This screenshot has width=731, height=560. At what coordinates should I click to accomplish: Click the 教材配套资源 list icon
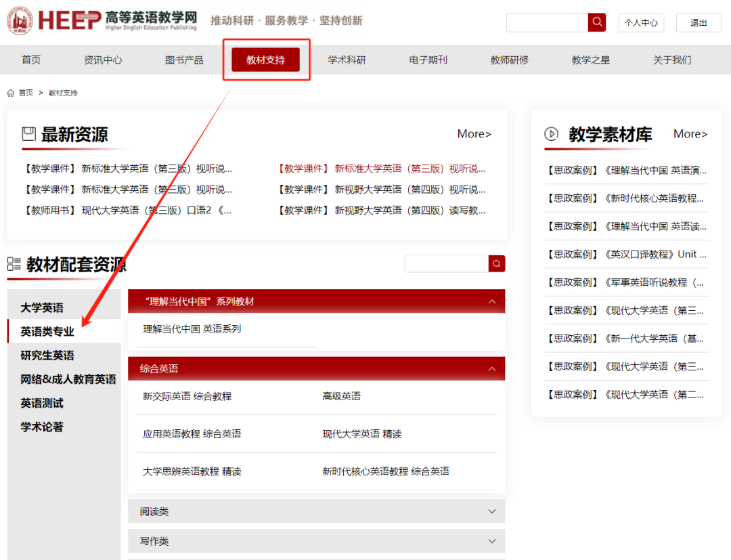click(x=14, y=264)
